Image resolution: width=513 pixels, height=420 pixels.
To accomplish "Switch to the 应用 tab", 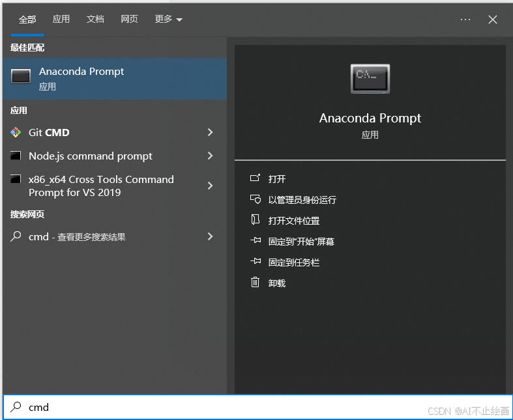I will click(x=61, y=19).
